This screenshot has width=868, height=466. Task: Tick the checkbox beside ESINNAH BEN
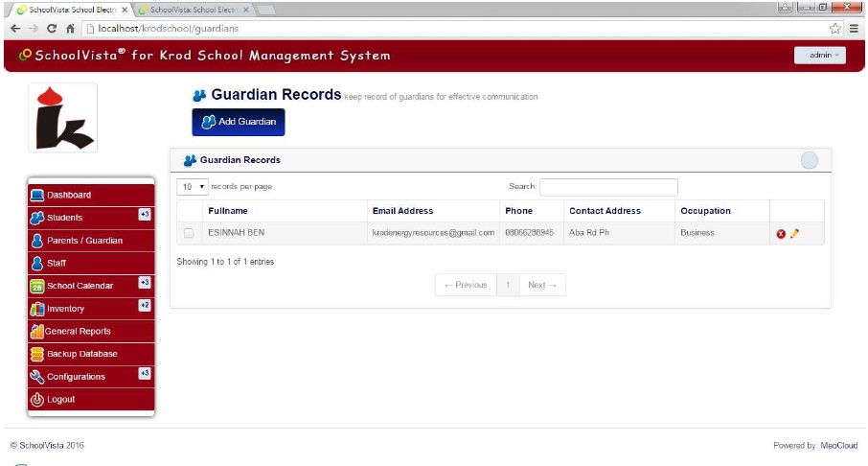point(189,233)
